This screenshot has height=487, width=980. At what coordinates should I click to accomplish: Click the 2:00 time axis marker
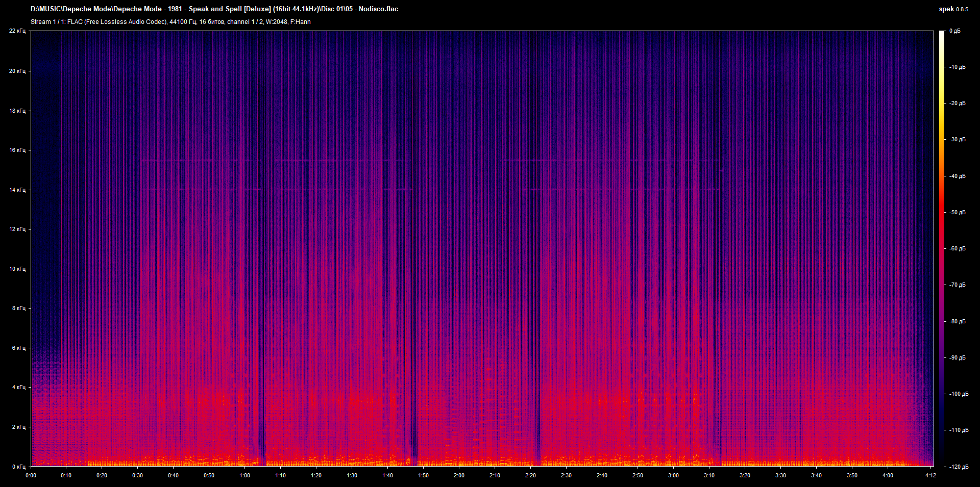pyautogui.click(x=459, y=475)
